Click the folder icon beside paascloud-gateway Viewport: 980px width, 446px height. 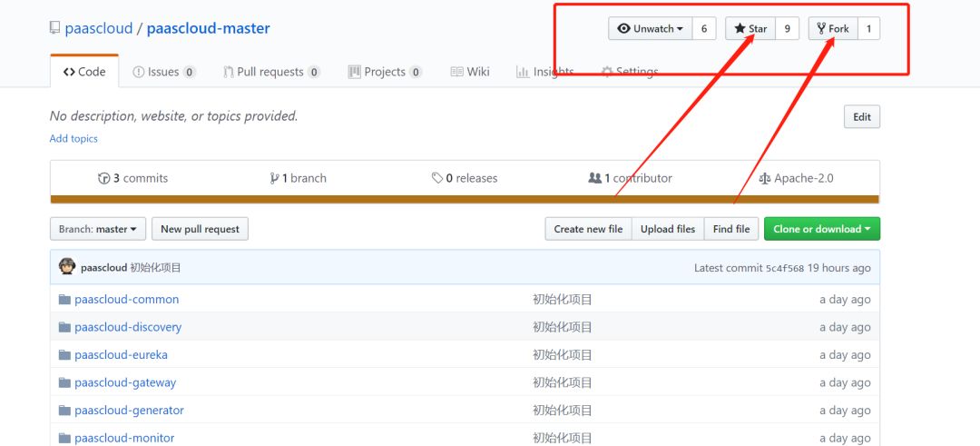click(x=64, y=383)
